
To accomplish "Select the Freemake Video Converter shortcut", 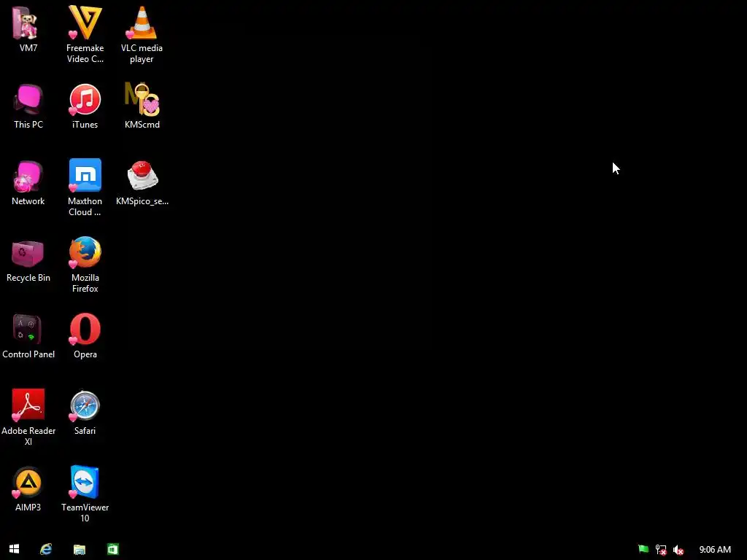I will coord(85,23).
